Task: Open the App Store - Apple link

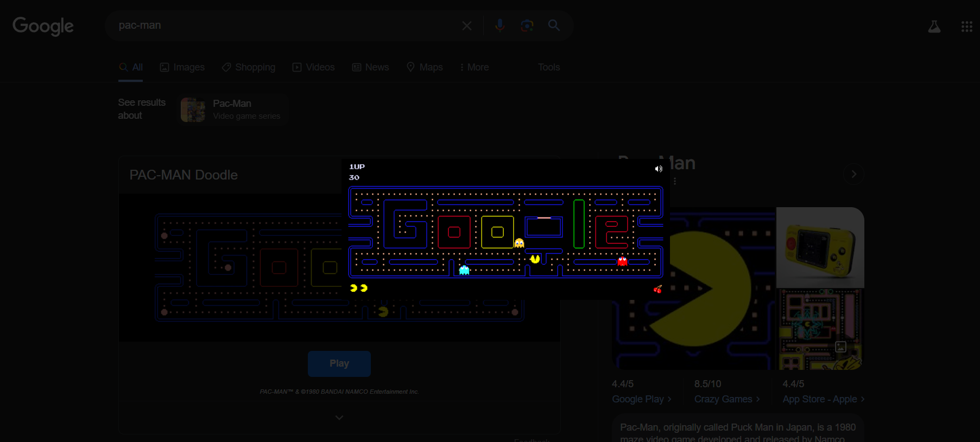Action: (823, 399)
